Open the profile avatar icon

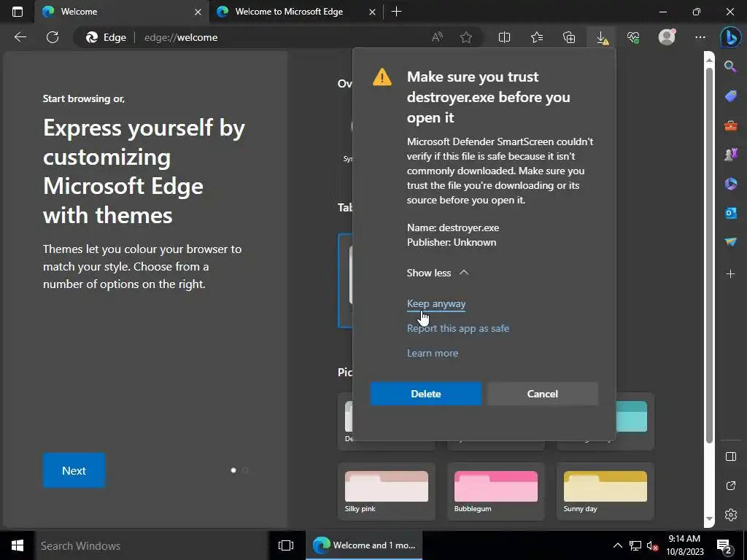[667, 37]
